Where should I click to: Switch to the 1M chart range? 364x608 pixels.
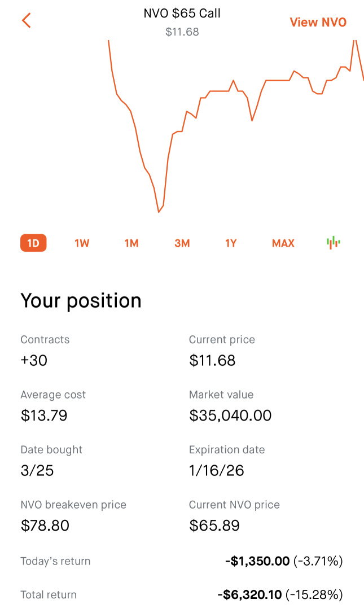[131, 243]
